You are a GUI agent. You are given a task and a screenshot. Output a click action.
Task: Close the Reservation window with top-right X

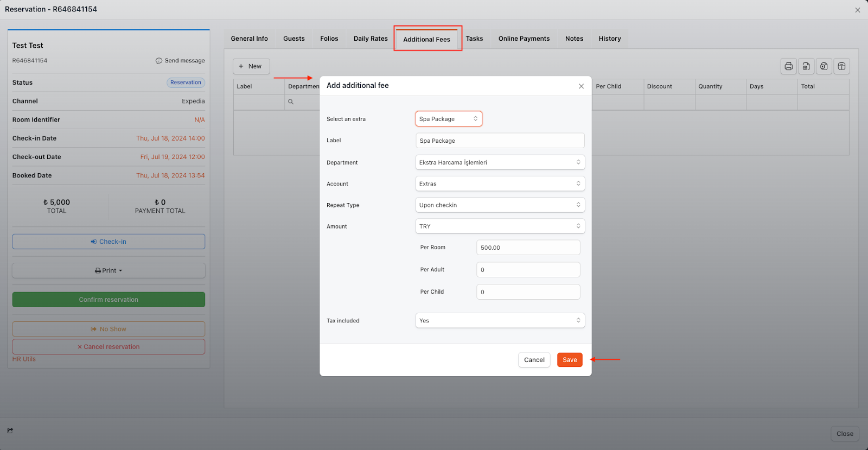coord(858,10)
